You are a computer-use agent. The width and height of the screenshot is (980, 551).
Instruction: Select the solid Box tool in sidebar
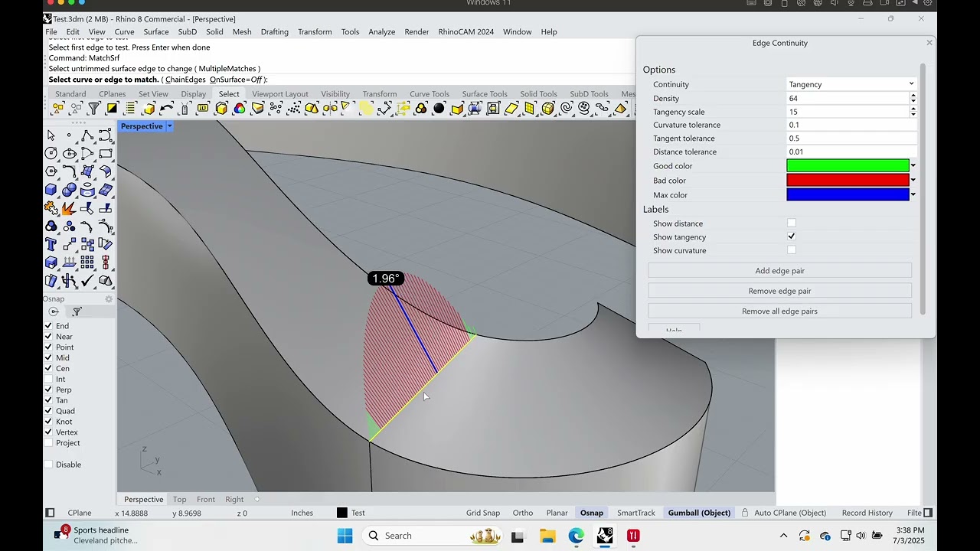pos(51,190)
